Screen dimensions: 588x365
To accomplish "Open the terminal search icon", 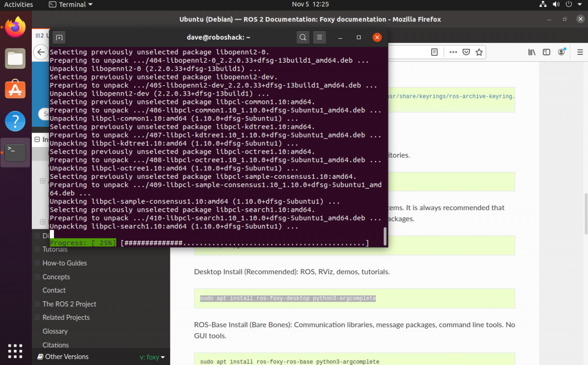I will [x=303, y=37].
